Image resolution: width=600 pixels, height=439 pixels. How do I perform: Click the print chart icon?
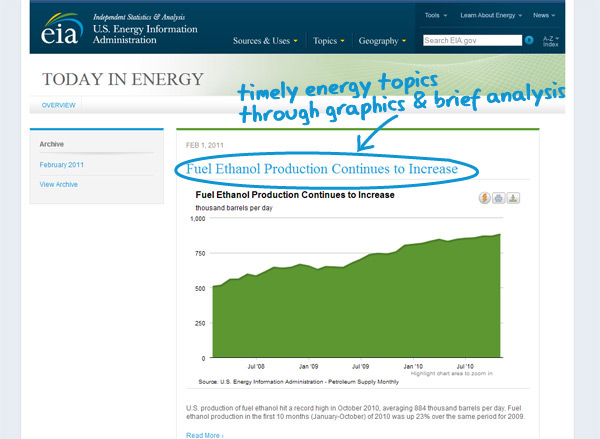point(498,198)
